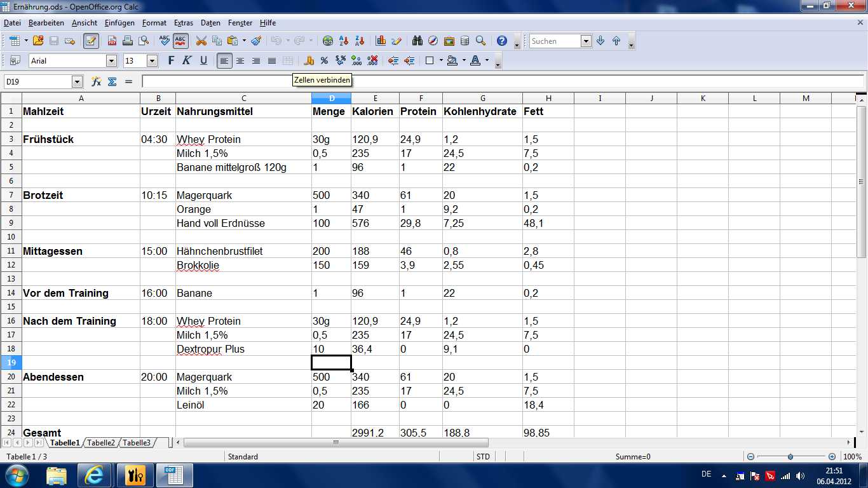
Task: Toggle bold (F) formatting
Action: pos(171,60)
